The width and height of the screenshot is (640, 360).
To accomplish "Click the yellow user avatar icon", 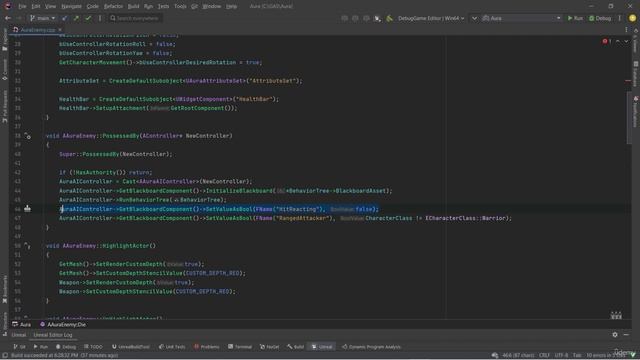I will (x=632, y=18).
